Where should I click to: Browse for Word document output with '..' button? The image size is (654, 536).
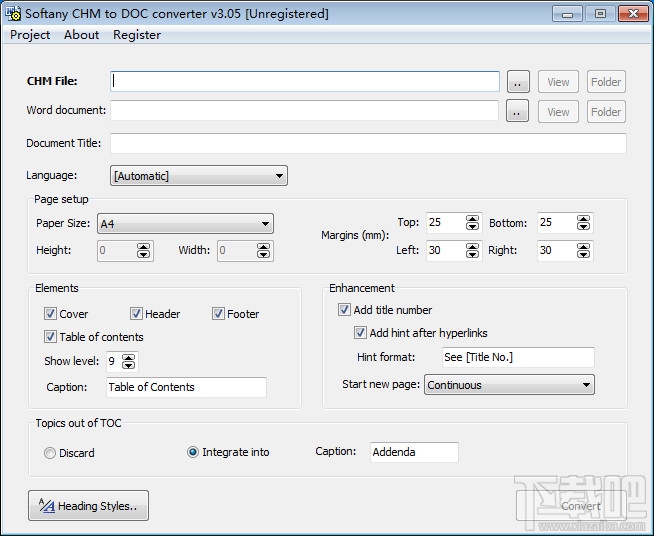coord(517,111)
